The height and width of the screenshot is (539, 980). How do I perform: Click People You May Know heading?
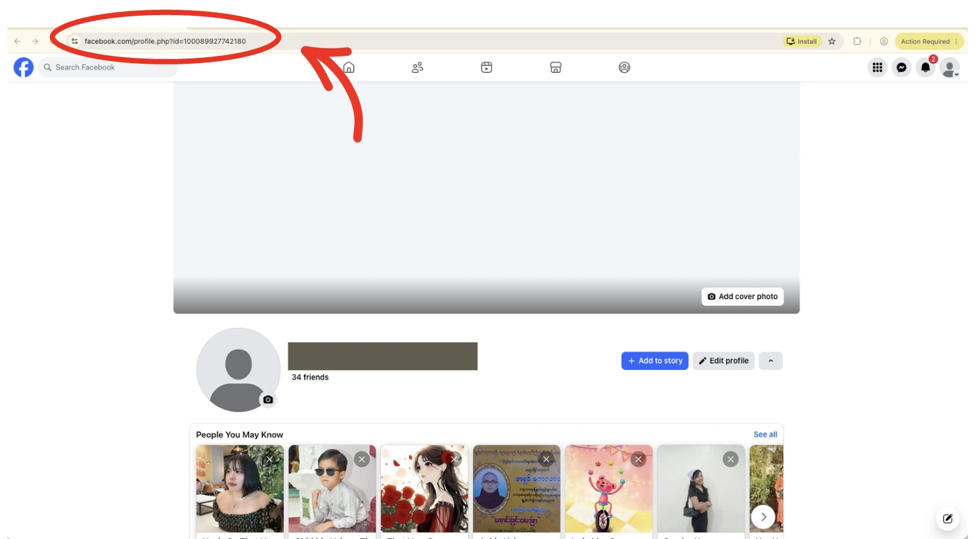point(240,434)
